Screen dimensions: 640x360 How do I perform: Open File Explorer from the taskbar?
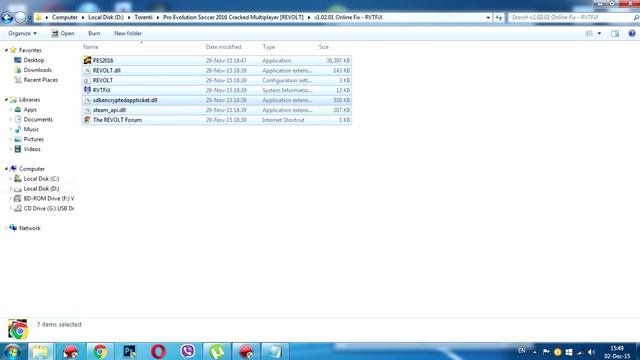(x=40, y=352)
